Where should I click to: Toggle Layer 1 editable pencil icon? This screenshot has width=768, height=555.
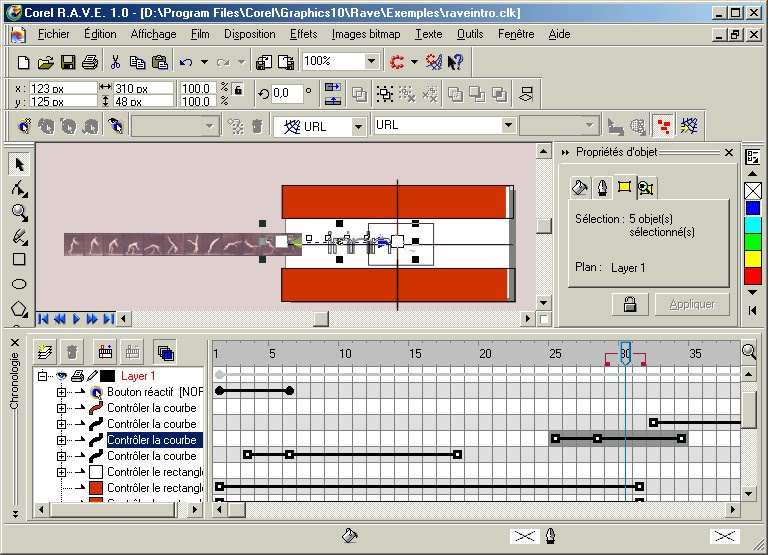tap(92, 376)
